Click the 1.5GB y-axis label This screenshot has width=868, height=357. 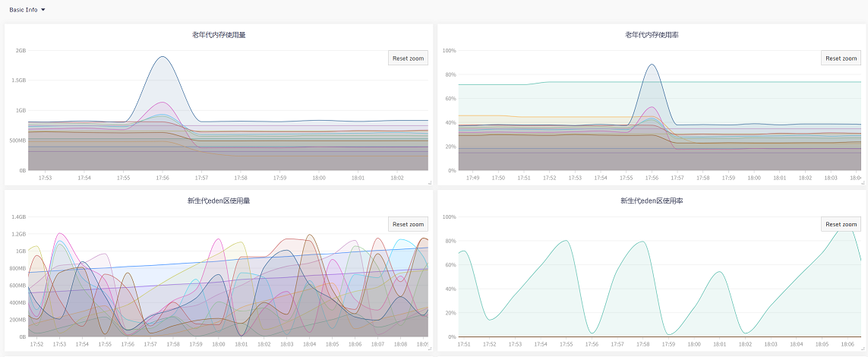pyautogui.click(x=18, y=81)
